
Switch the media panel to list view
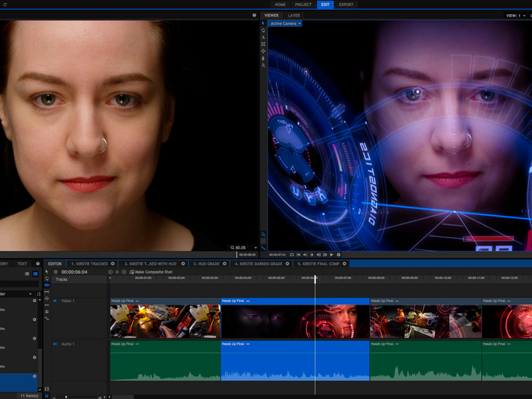[35, 273]
